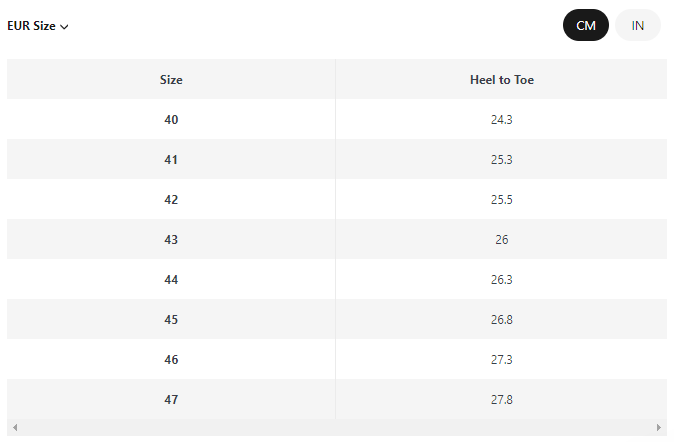Click the 26.8 heel to toe value
Image resolution: width=674 pixels, height=442 pixels.
coord(502,319)
